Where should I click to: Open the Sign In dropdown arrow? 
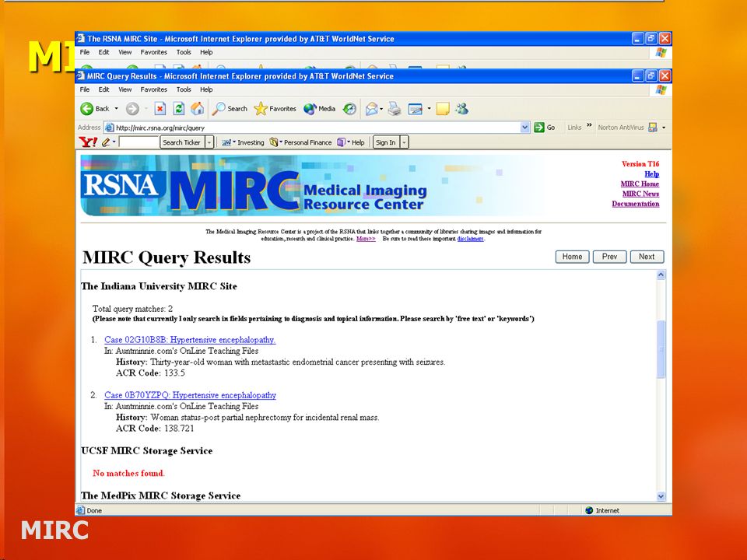click(x=405, y=142)
